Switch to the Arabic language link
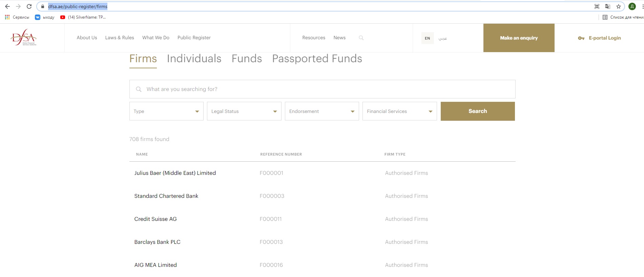 click(443, 38)
